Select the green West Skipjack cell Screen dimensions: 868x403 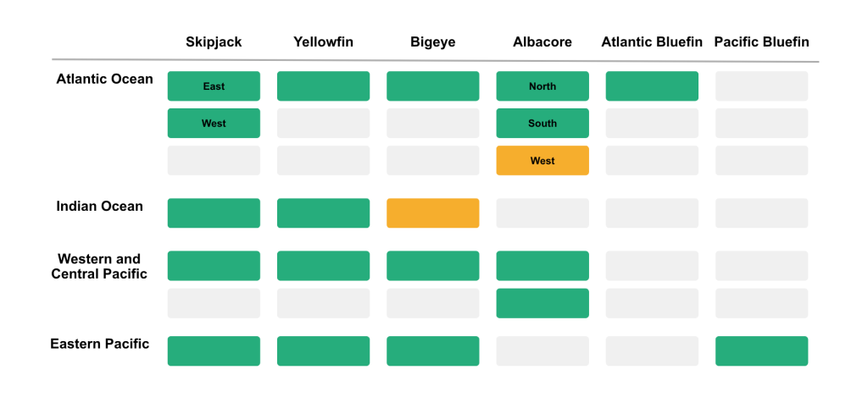214,124
